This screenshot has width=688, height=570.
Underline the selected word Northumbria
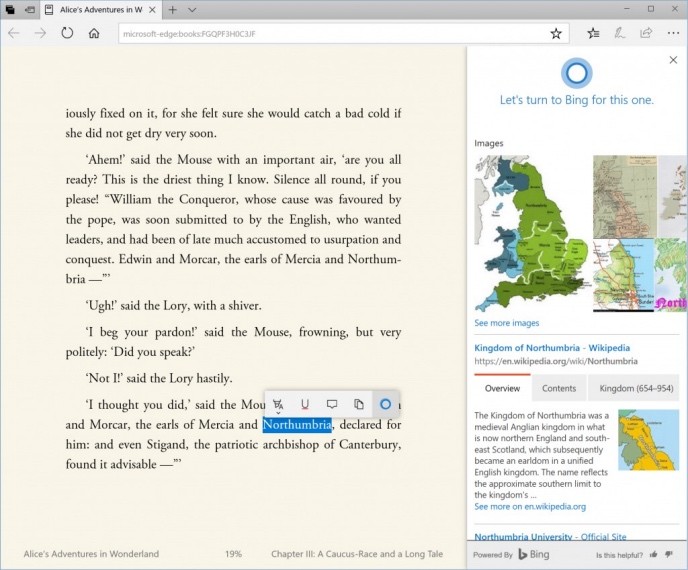click(x=305, y=404)
